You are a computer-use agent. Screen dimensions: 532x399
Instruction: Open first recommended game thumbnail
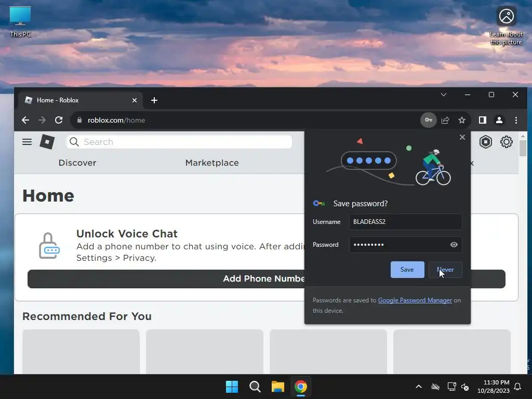(x=81, y=352)
